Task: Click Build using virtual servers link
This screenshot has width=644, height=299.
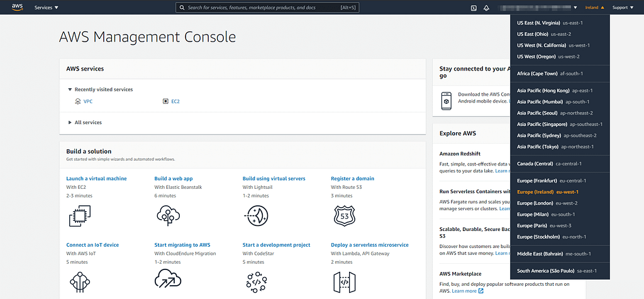Action: [x=274, y=179]
